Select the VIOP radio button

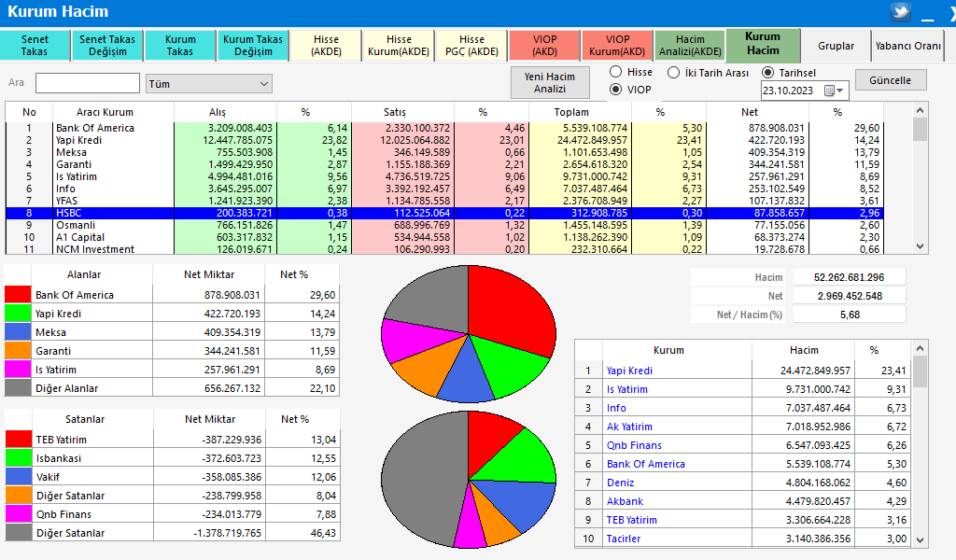616,90
